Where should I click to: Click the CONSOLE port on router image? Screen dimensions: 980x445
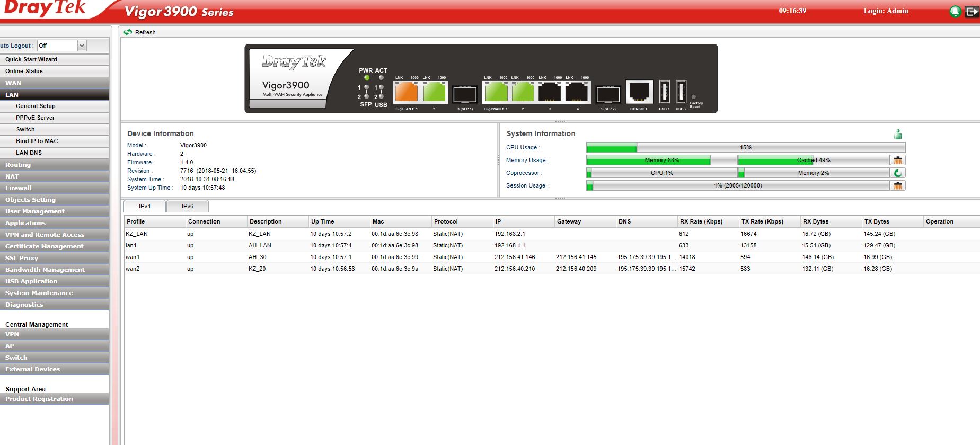coord(639,92)
